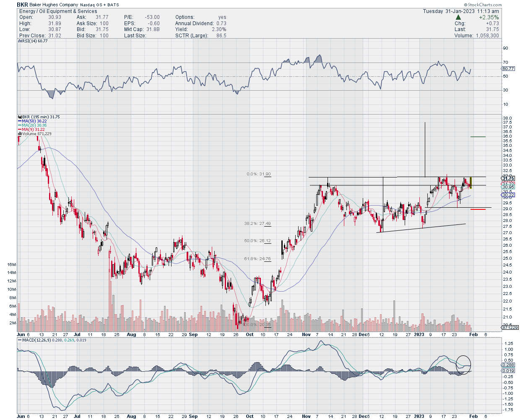Click the BKR ticker symbol in the header
The width and height of the screenshot is (520, 420).
click(23, 5)
